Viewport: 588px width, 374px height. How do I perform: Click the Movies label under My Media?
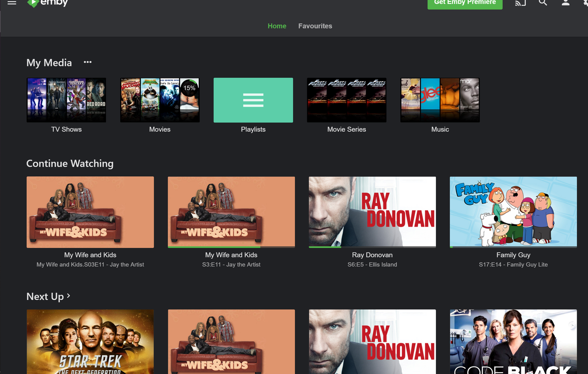tap(160, 129)
